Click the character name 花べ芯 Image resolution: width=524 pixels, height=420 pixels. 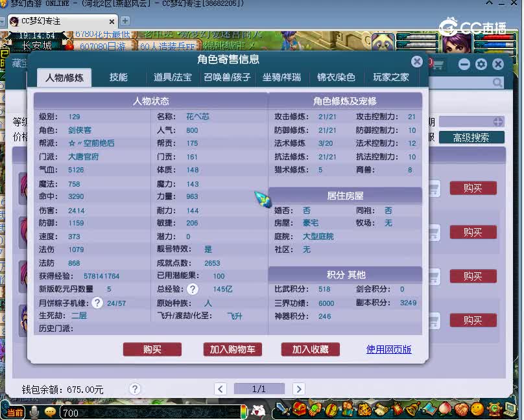pos(198,117)
